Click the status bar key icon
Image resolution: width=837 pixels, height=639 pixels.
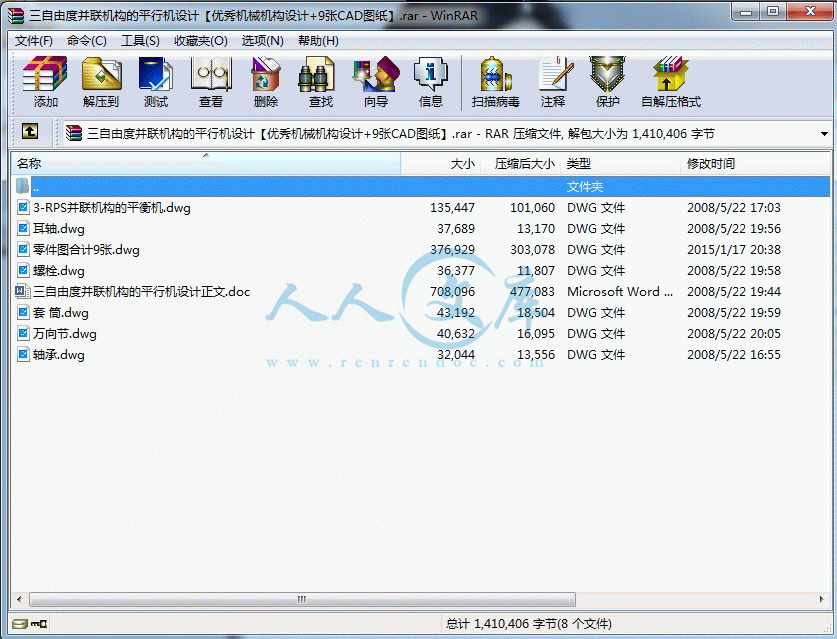(x=39, y=624)
